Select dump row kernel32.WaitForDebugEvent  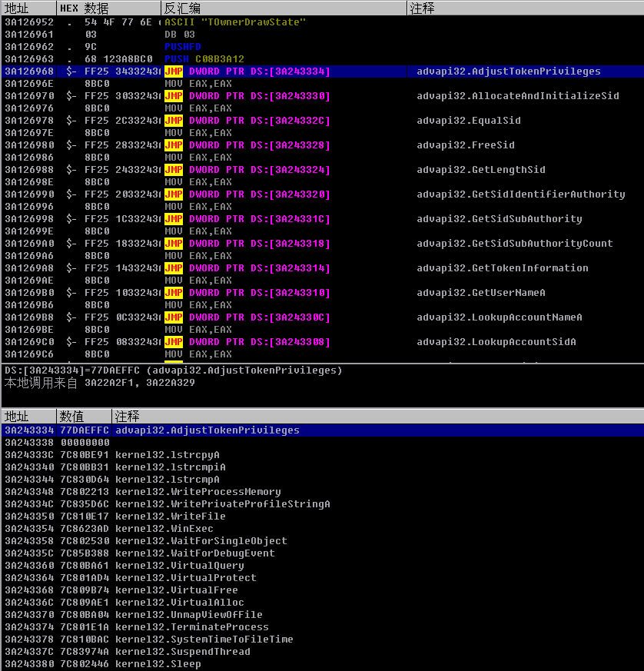(x=323, y=553)
